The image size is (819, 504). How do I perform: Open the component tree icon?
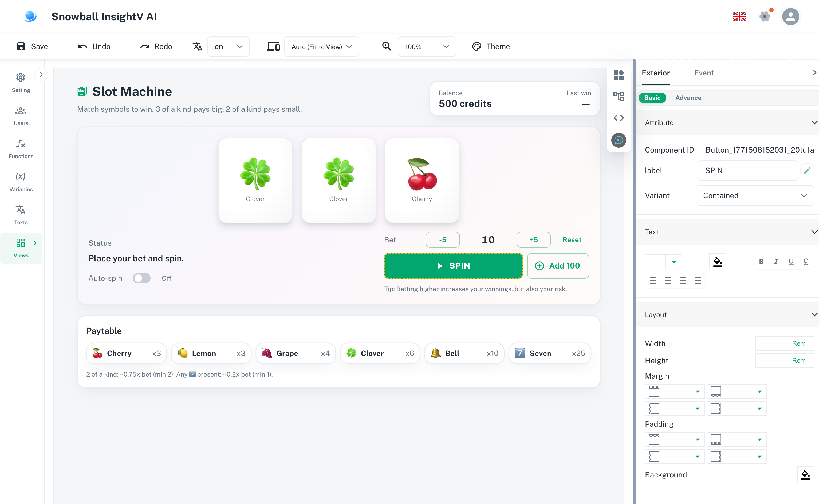619,96
